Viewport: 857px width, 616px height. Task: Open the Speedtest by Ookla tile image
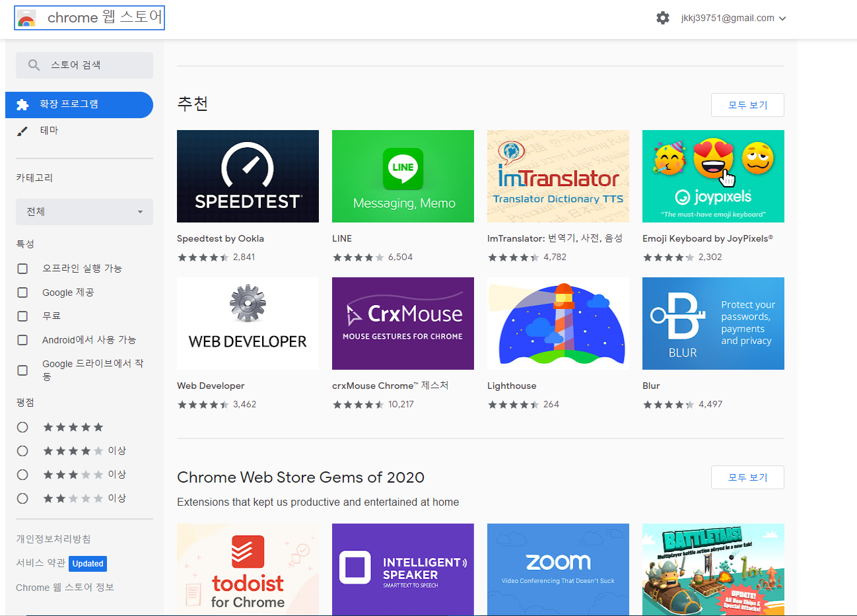(x=248, y=176)
